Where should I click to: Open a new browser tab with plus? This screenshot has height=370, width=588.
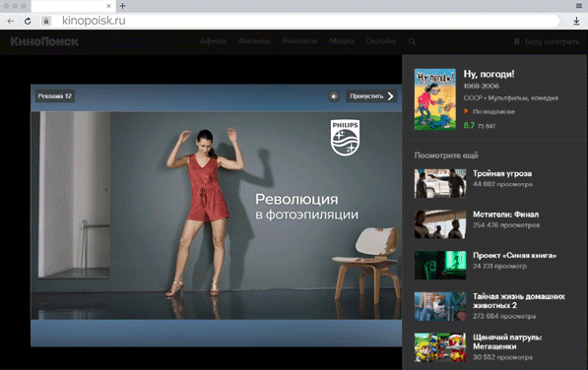[123, 6]
